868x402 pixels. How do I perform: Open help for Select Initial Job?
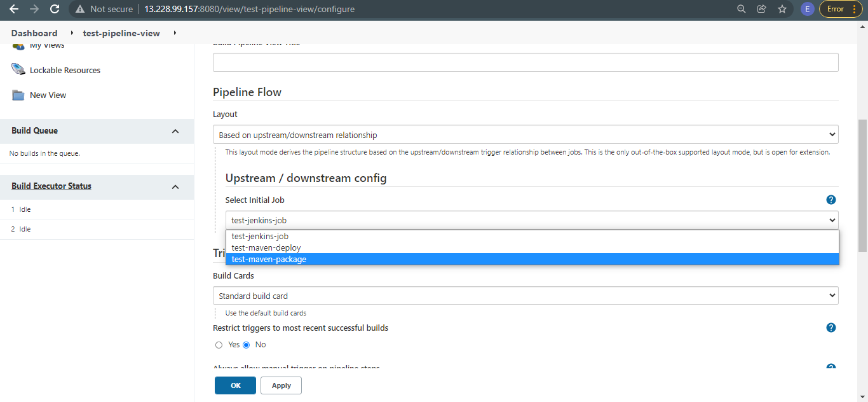click(x=831, y=200)
